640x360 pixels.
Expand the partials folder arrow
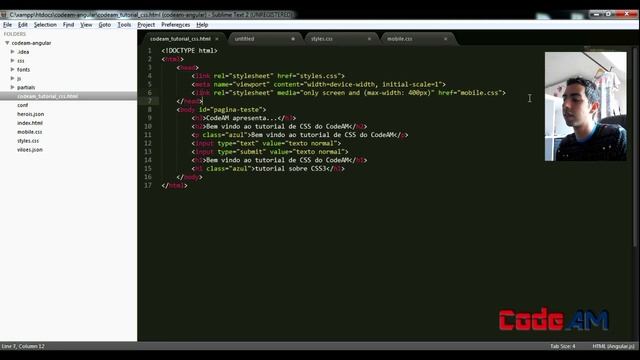pos(12,87)
